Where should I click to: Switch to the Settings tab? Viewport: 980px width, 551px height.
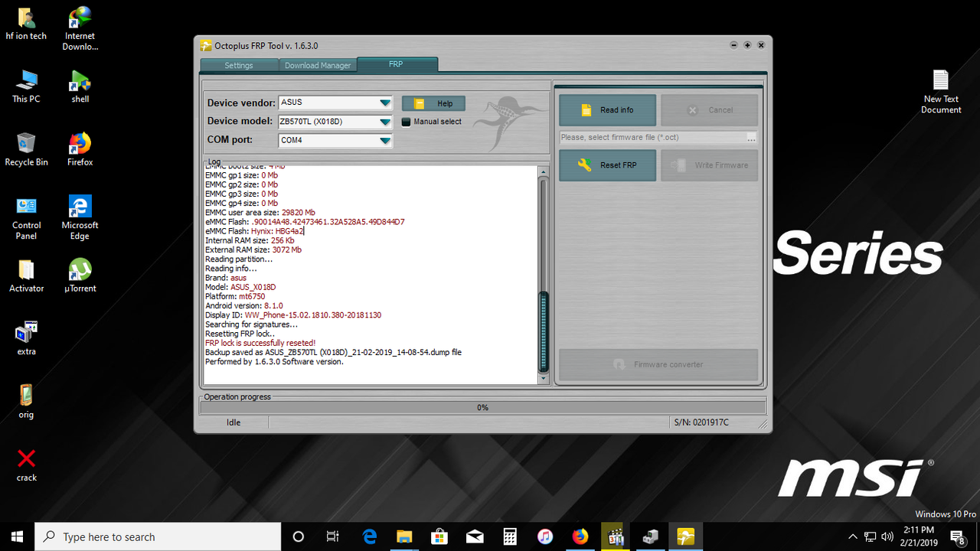[x=239, y=65]
